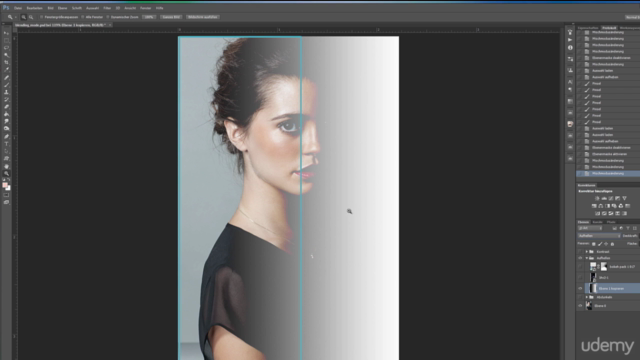Enable Fenstergröße anpassen checkbox
This screenshot has height=360, width=640.
pyautogui.click(x=42, y=17)
